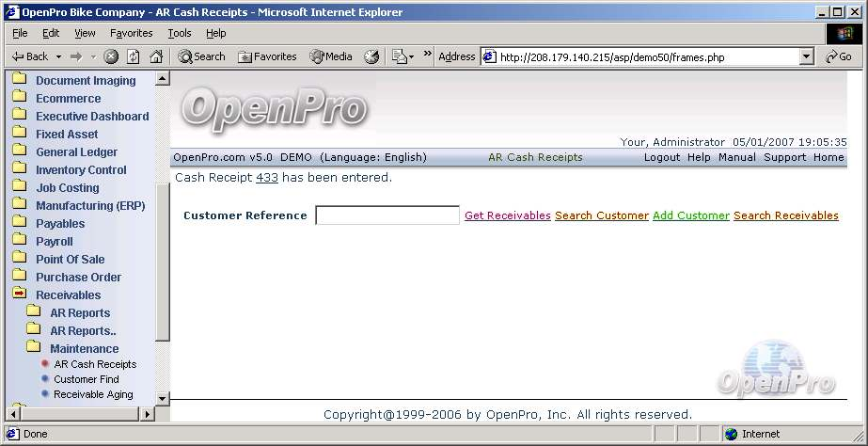Click the Receivables open folder icon
The width and height of the screenshot is (868, 446).
(x=19, y=295)
